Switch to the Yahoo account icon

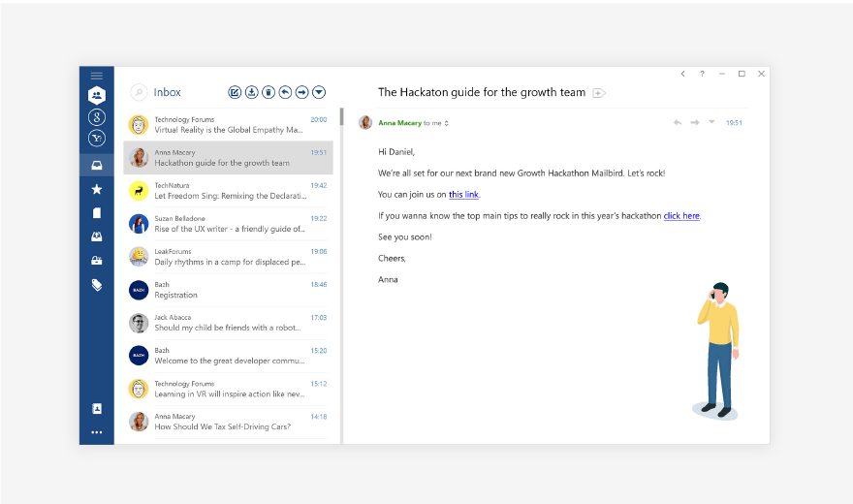coord(96,139)
